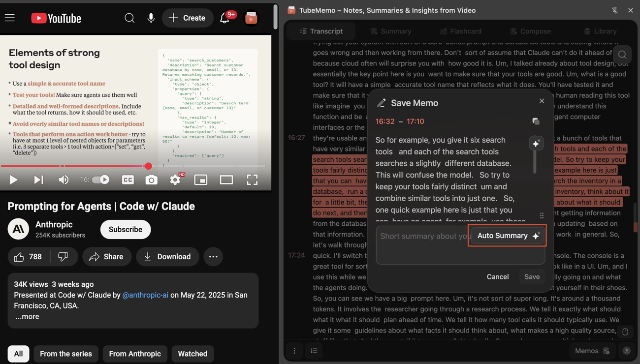Open YouTube notifications bell
The height and width of the screenshot is (364, 640).
click(224, 18)
